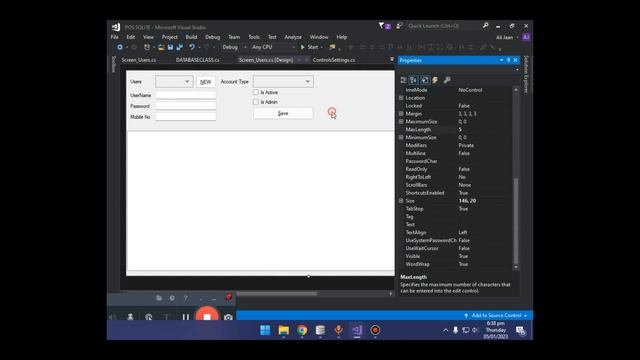
Task: Open the Toolbox side tab
Action: 113,64
